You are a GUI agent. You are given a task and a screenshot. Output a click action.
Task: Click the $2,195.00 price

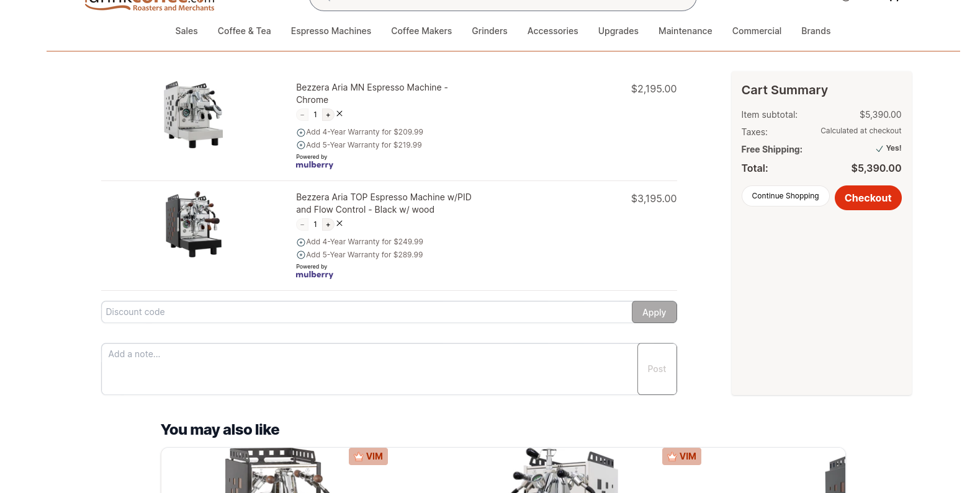click(x=654, y=89)
